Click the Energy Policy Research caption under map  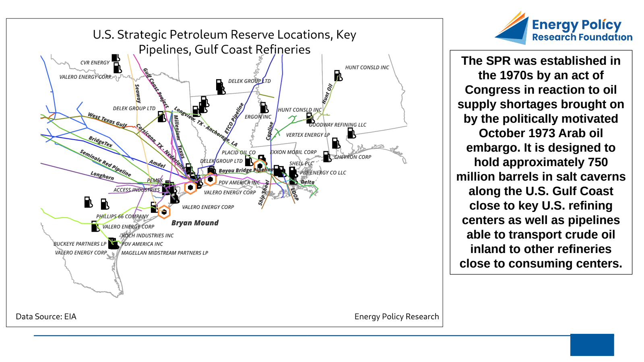(x=396, y=317)
